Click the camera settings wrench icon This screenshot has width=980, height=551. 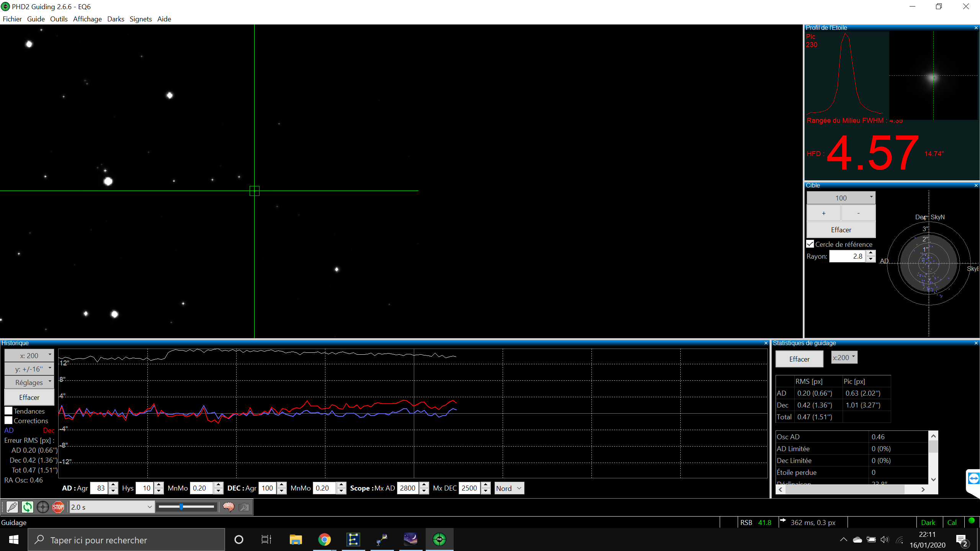[x=244, y=507]
